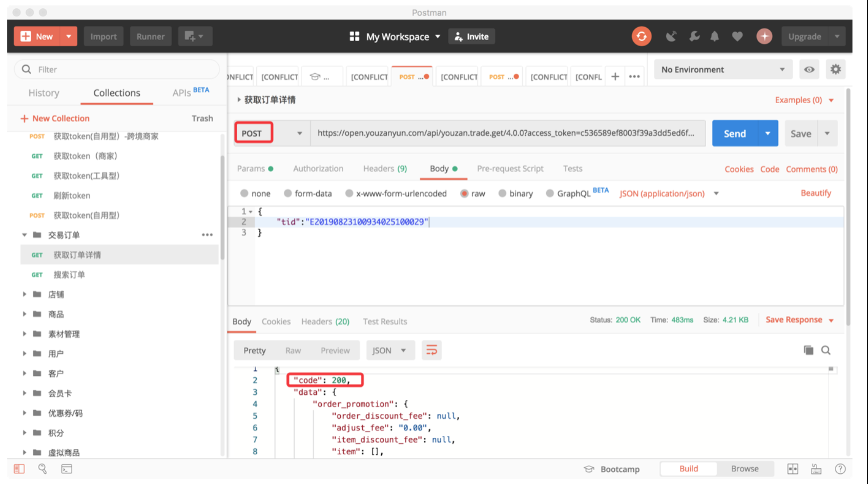Open find and replace icon in status bar
868x484 pixels.
coord(43,469)
